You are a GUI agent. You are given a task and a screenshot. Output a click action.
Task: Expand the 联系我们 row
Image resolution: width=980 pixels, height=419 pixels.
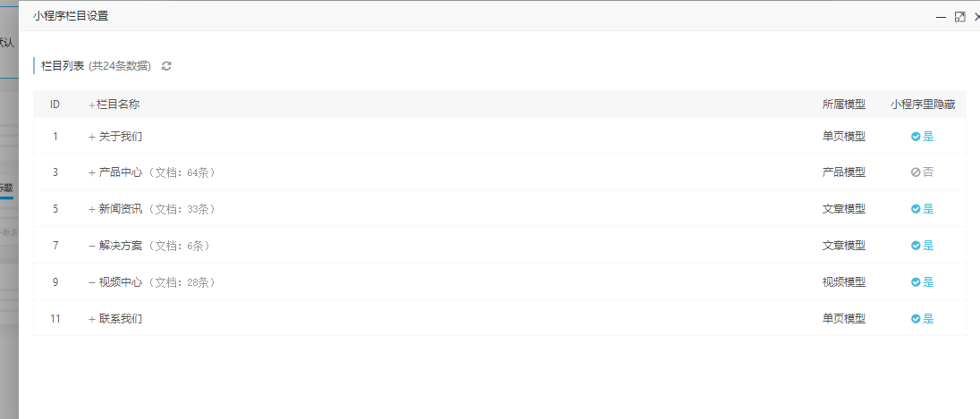(x=92, y=319)
